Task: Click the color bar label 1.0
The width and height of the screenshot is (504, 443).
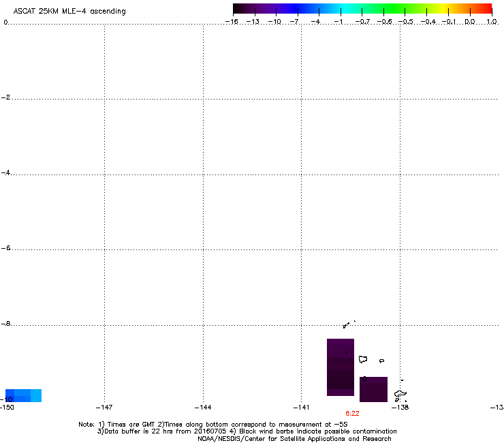Action: point(492,22)
